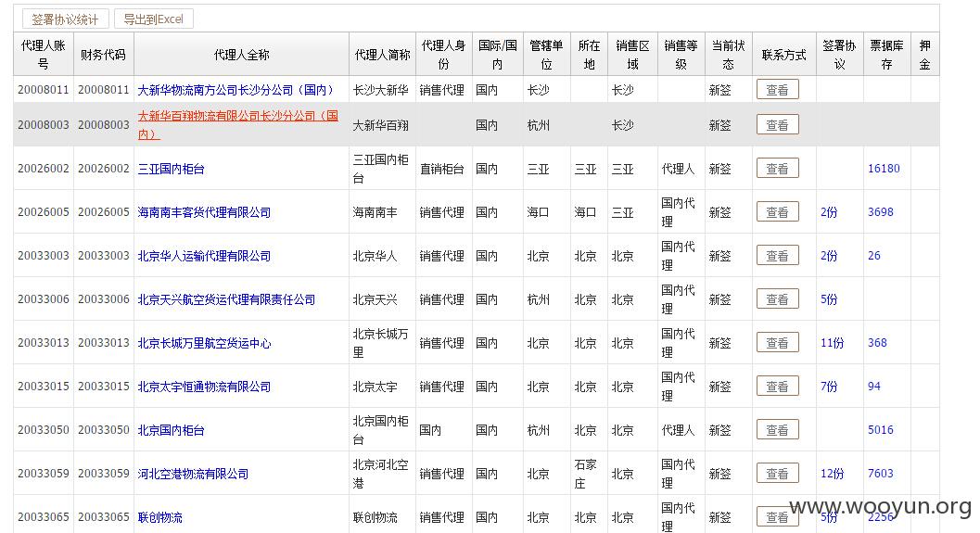This screenshot has width=980, height=533.
Task: Open the 12份 agreement link
Action: (832, 475)
